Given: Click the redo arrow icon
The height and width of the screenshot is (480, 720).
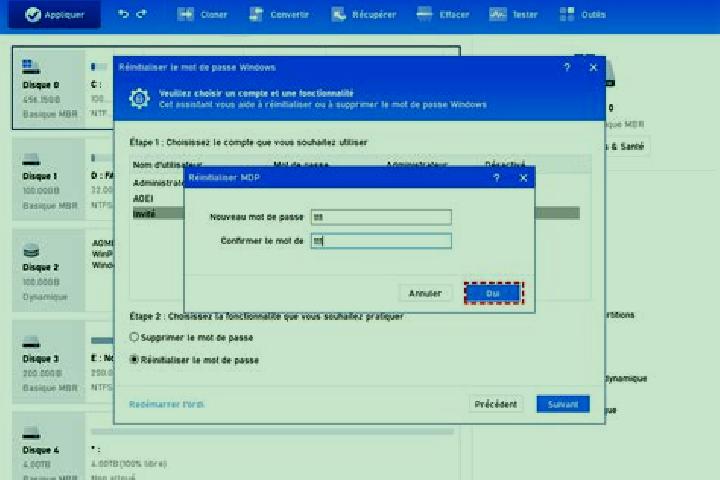Looking at the screenshot, I should pos(142,14).
